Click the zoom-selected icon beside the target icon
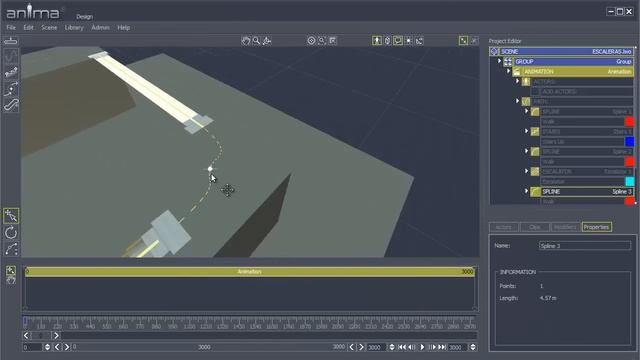This screenshot has width=640, height=360. [x=322, y=40]
